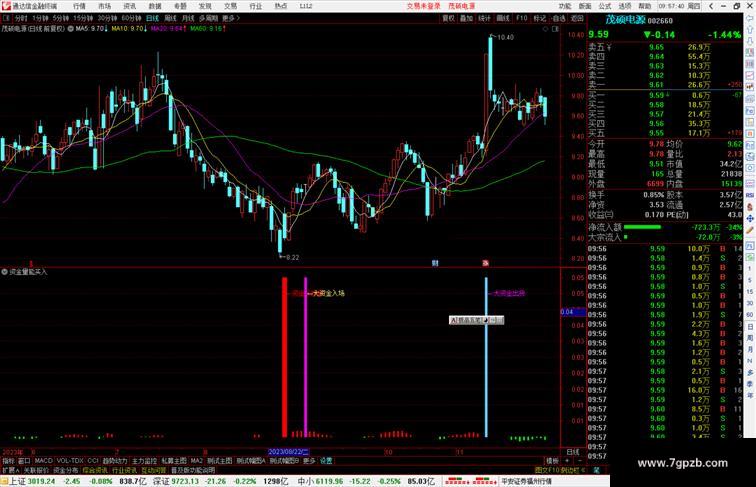Open the 模板 template button
756x487 pixels.
552,461
